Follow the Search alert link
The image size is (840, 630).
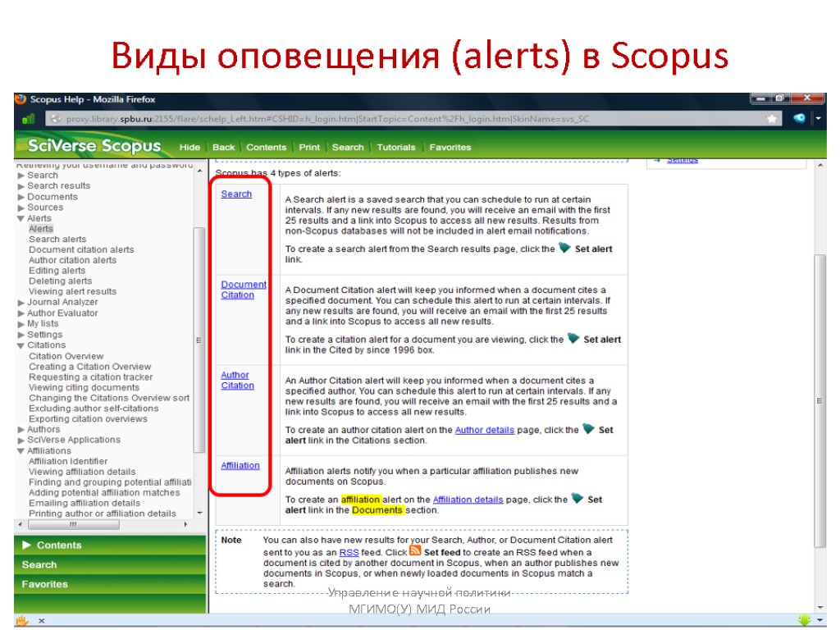[x=236, y=194]
